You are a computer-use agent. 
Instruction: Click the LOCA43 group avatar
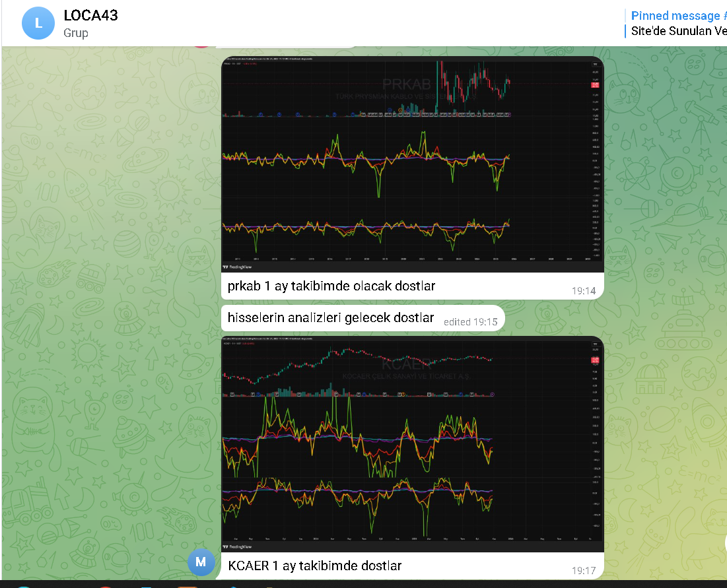(x=38, y=23)
